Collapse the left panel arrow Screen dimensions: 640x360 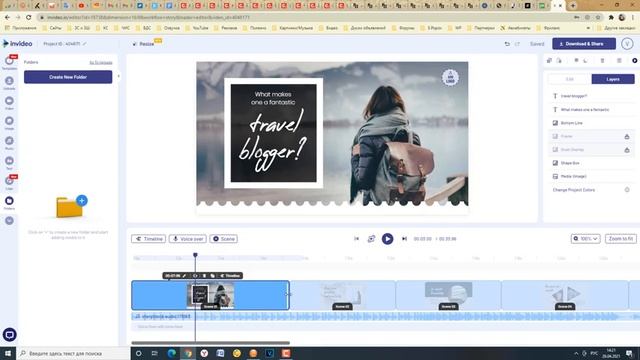pyautogui.click(x=119, y=76)
